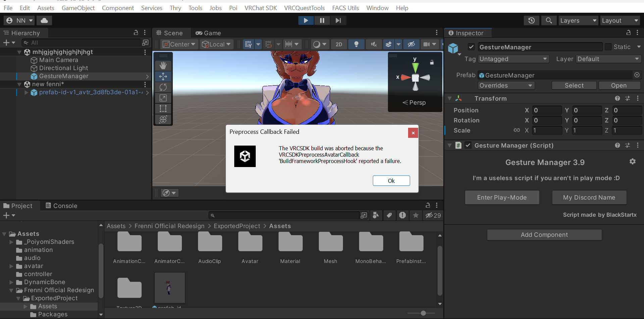The image size is (644, 319).
Task: Click Ok in the error dialog
Action: [x=391, y=180]
